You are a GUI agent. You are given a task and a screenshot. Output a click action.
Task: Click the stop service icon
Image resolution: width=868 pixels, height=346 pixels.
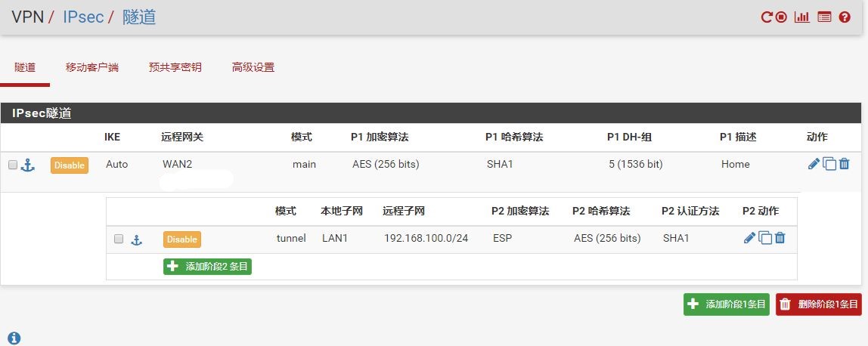781,17
